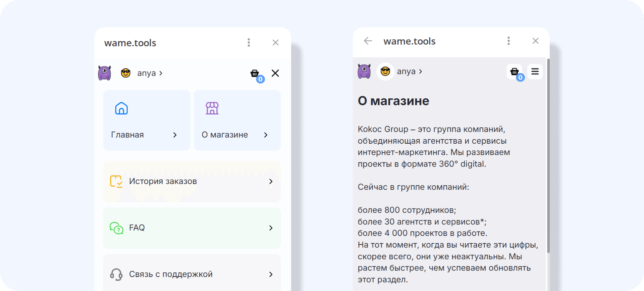Click the wame.tools title in left window
The width and height of the screenshot is (644, 291).
(x=130, y=43)
